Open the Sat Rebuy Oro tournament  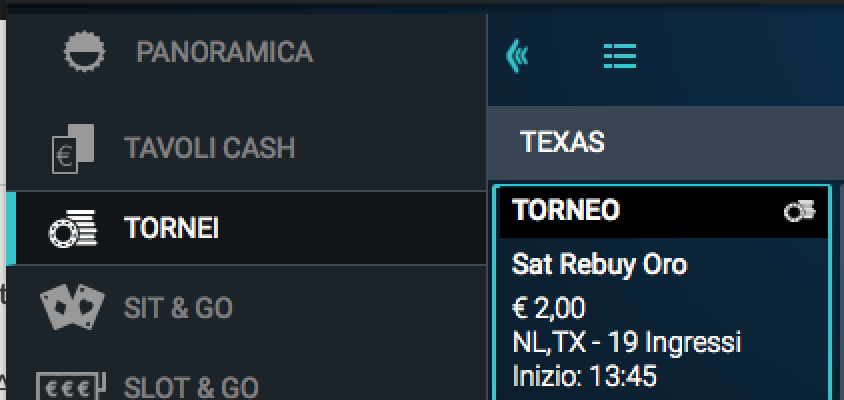point(599,265)
